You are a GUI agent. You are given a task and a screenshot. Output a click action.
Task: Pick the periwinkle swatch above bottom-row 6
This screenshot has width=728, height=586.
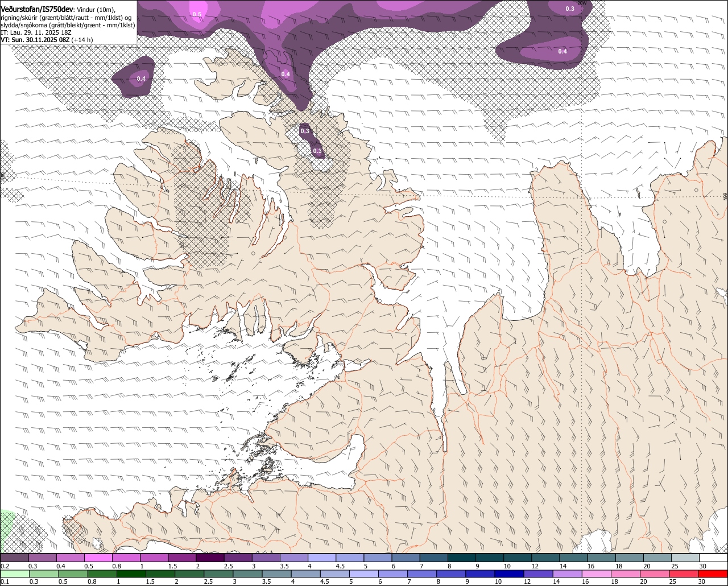coord(393,573)
